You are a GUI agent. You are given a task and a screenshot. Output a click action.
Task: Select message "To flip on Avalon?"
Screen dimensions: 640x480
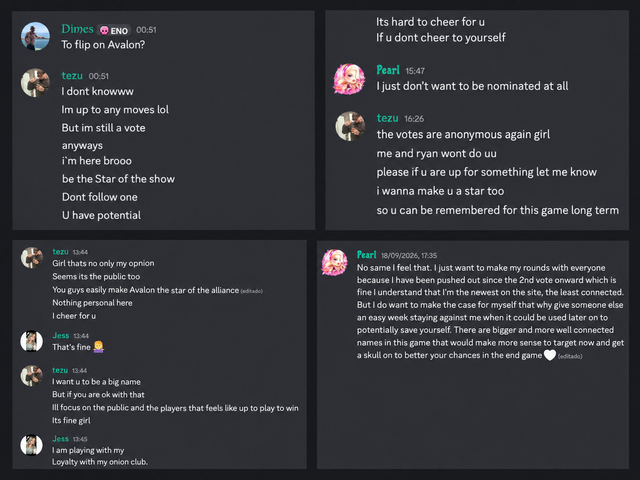103,45
